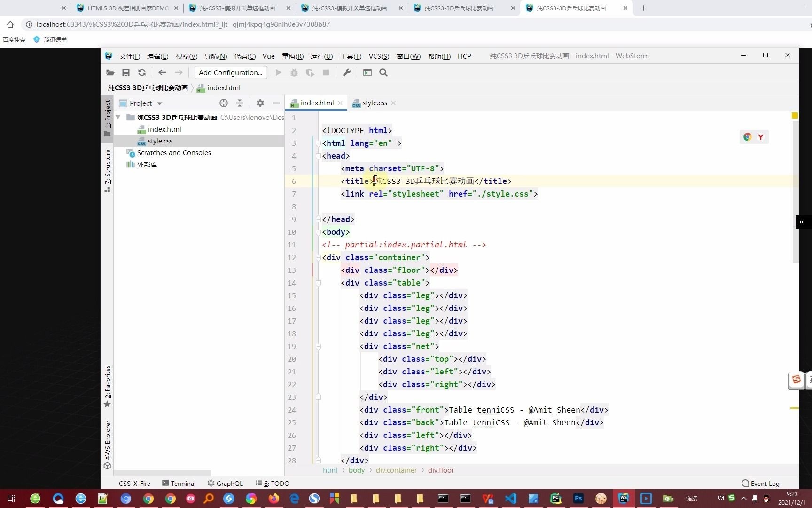Fold the net div on line 19
Viewport: 812px width, 508px height.
tap(318, 346)
